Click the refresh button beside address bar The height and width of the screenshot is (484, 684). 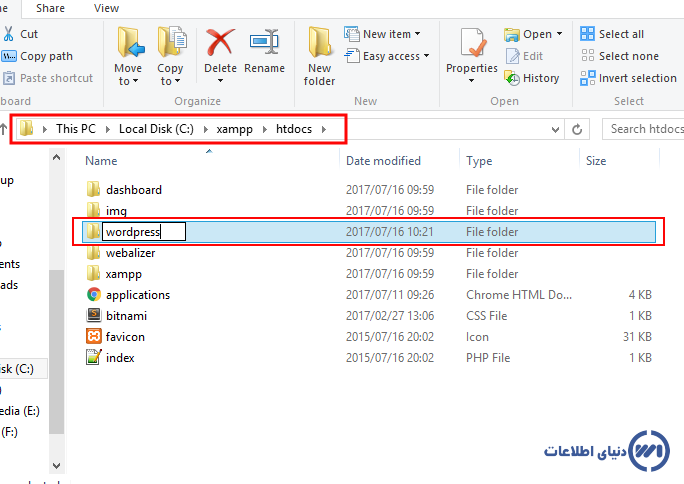[577, 129]
